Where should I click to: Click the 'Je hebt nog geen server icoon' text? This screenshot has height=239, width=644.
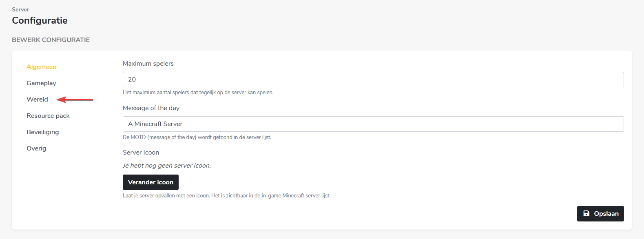(x=166, y=166)
